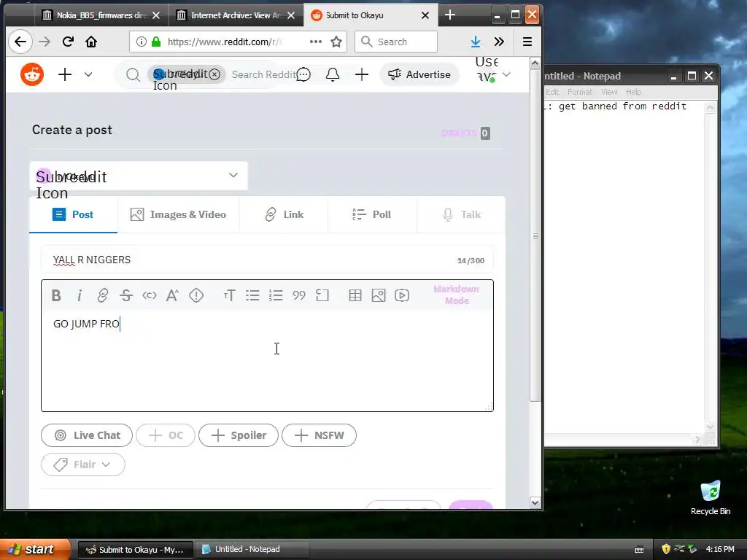747x560 pixels.
Task: Mark selection as spoiler via exclamation icon
Action: 196,295
